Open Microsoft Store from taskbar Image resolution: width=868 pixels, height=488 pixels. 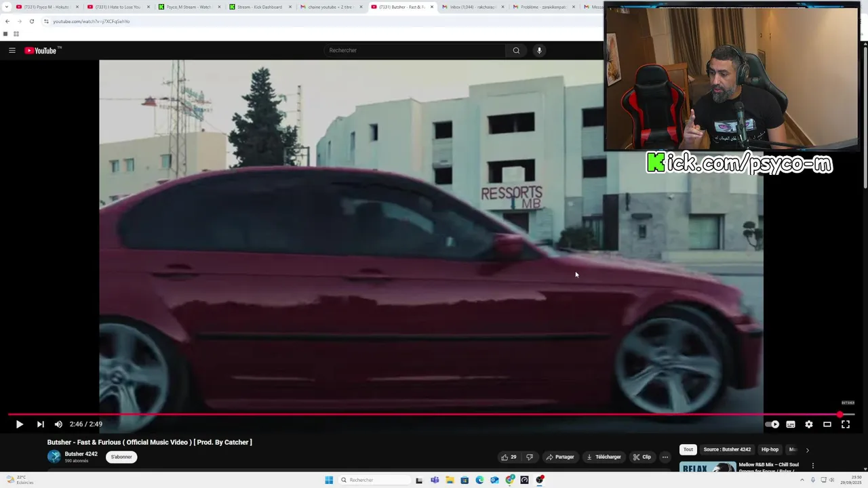pos(465,480)
